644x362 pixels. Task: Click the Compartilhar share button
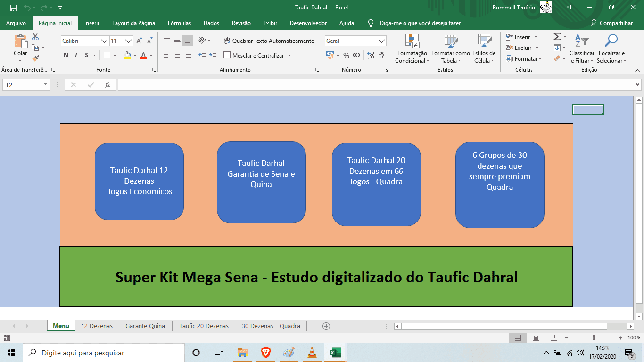(x=611, y=23)
